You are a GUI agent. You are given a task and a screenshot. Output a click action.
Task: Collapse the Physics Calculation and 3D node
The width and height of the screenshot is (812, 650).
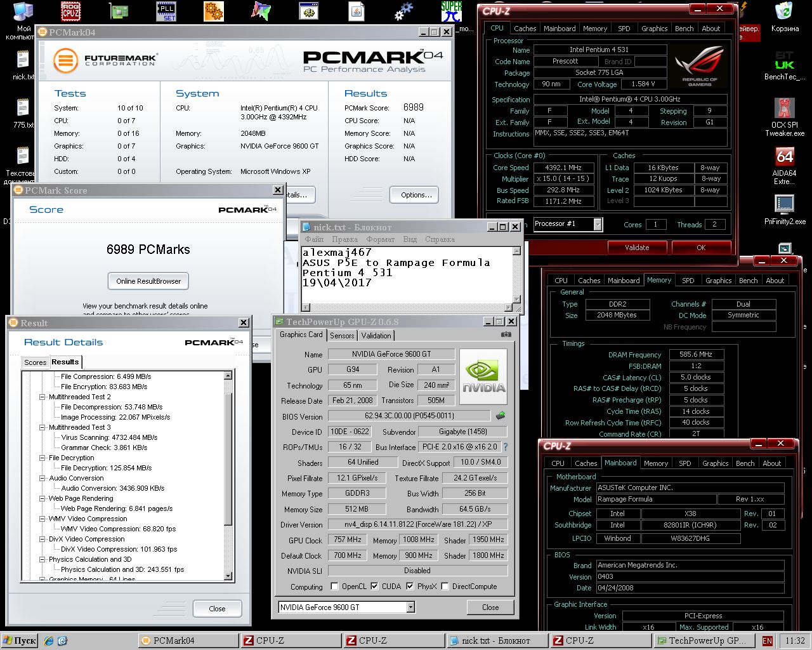(x=43, y=559)
